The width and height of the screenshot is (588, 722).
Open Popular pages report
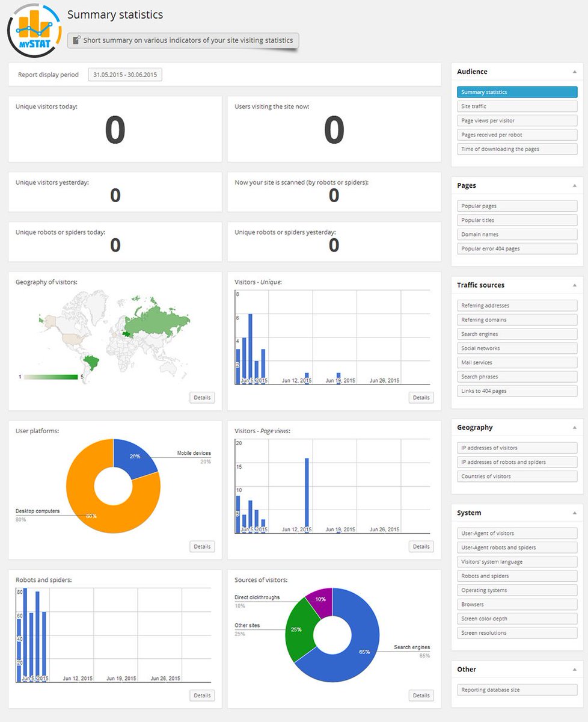[517, 206]
